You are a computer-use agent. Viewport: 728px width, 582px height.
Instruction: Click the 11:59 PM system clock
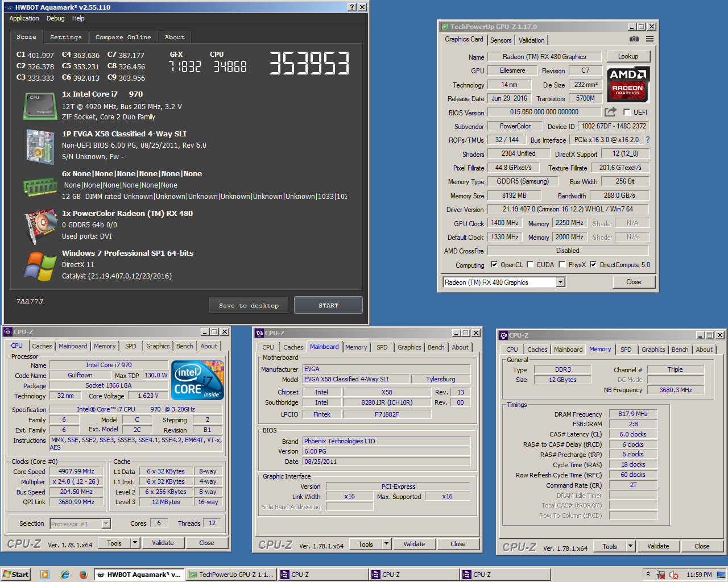699,575
